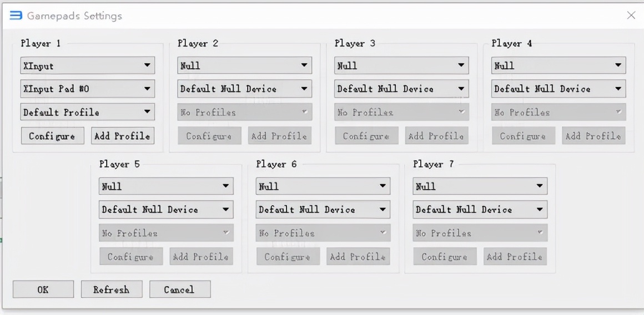This screenshot has width=644, height=315.
Task: Click the RPCS3 logo in title bar
Action: pyautogui.click(x=16, y=16)
